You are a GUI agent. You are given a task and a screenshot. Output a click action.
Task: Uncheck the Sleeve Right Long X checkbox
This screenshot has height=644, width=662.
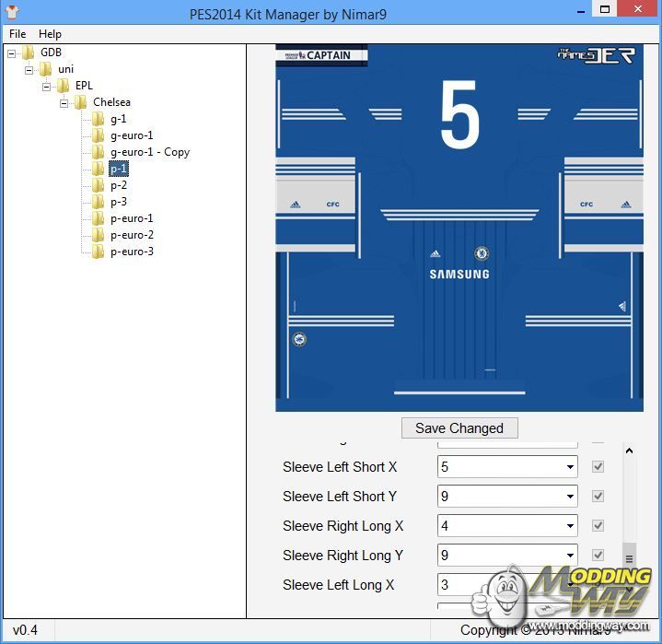point(598,526)
